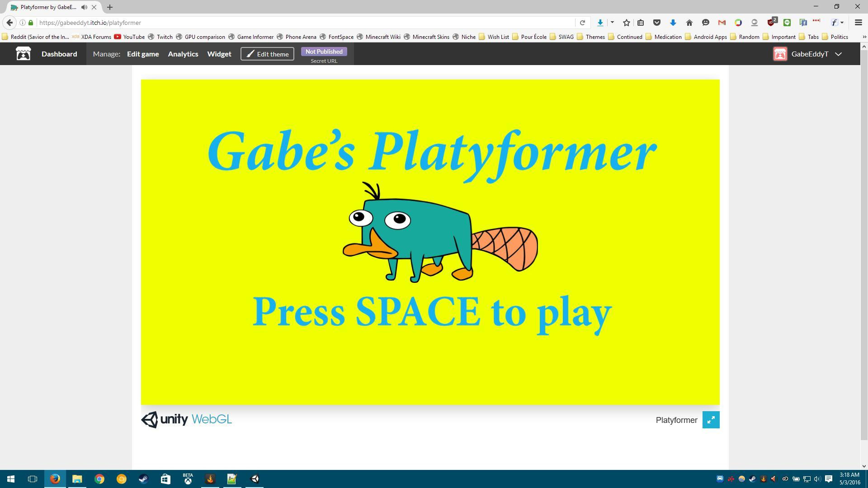The height and width of the screenshot is (488, 868).
Task: Open the Firefox home page icon
Action: tap(689, 23)
